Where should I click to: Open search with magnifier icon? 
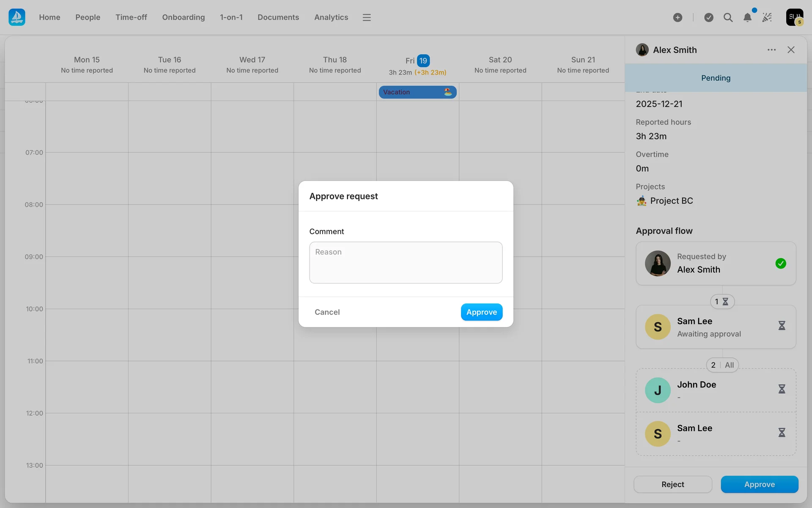click(x=728, y=17)
